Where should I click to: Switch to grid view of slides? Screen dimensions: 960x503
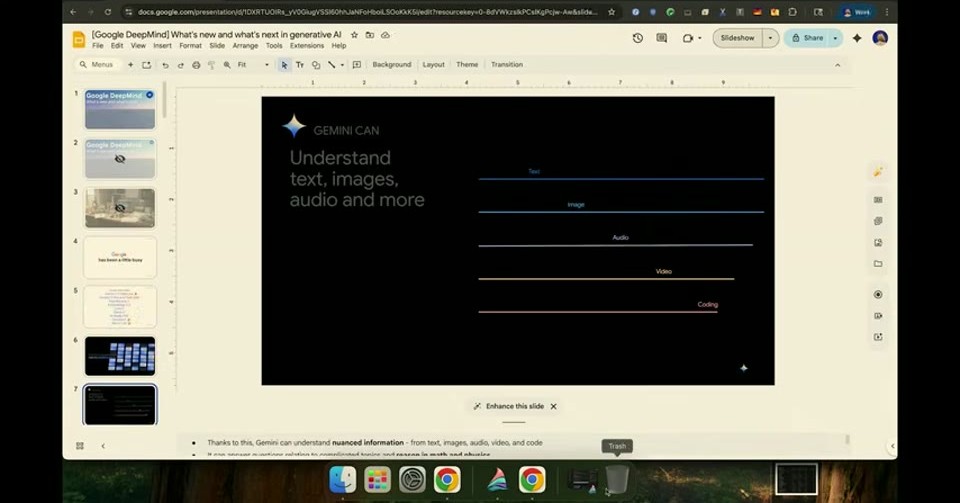(x=80, y=446)
